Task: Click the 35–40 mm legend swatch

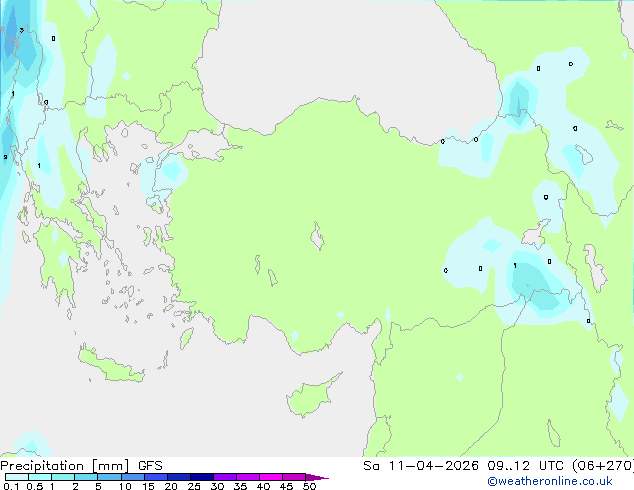Action: point(248,477)
